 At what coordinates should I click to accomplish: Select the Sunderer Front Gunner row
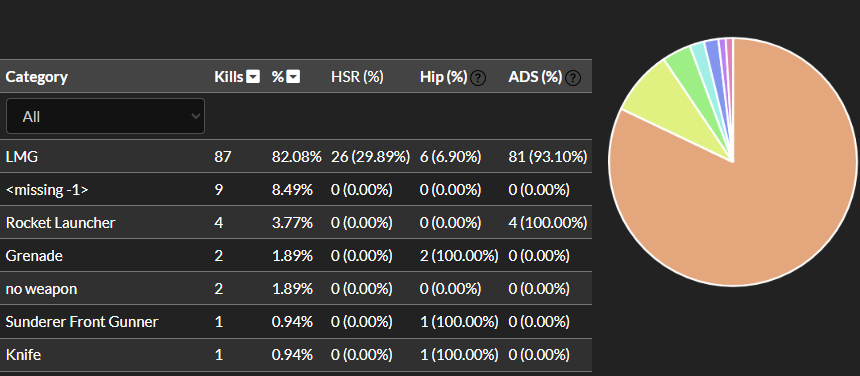[x=296, y=321]
